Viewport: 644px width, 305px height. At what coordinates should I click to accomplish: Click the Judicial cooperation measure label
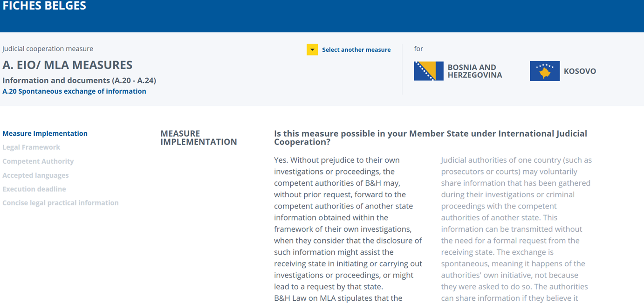[x=48, y=49]
